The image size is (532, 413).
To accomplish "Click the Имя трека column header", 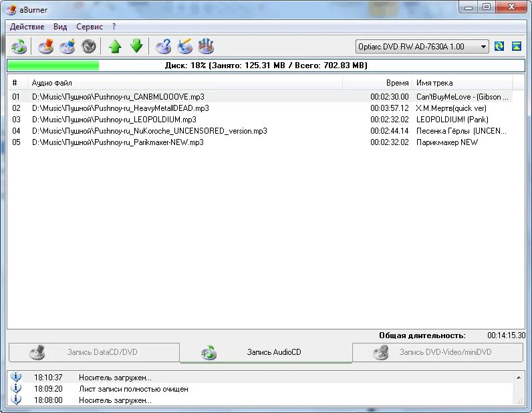I will point(462,83).
